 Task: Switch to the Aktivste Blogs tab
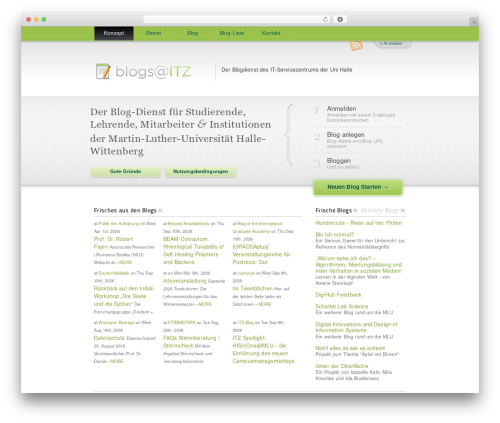click(380, 210)
